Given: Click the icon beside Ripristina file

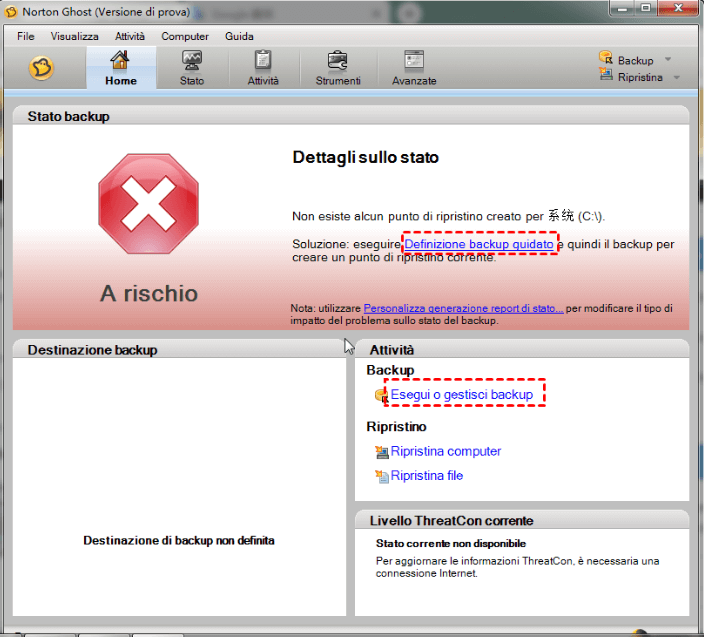Looking at the screenshot, I should [382, 476].
